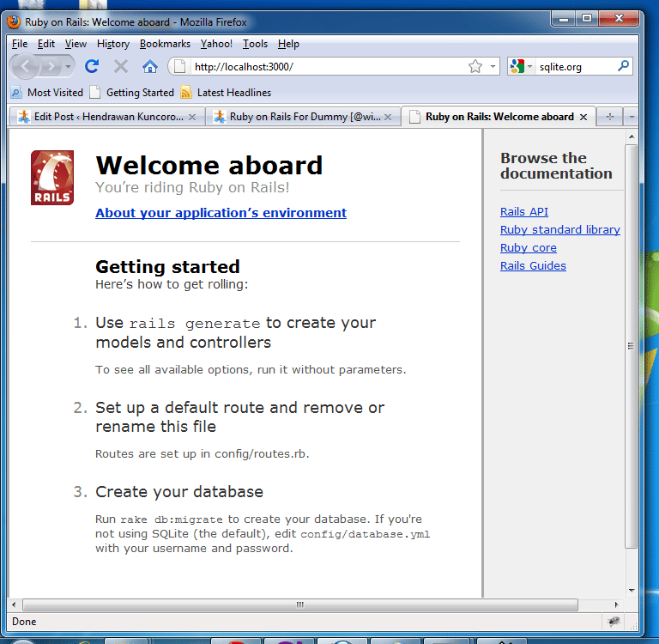Image resolution: width=659 pixels, height=644 pixels.
Task: Open the Rails API link
Action: click(x=524, y=211)
